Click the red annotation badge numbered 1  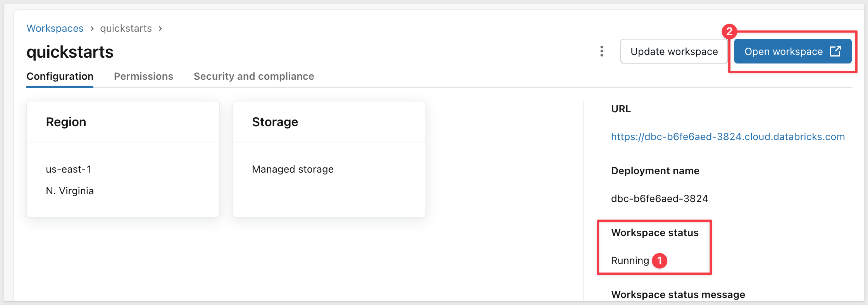(660, 260)
